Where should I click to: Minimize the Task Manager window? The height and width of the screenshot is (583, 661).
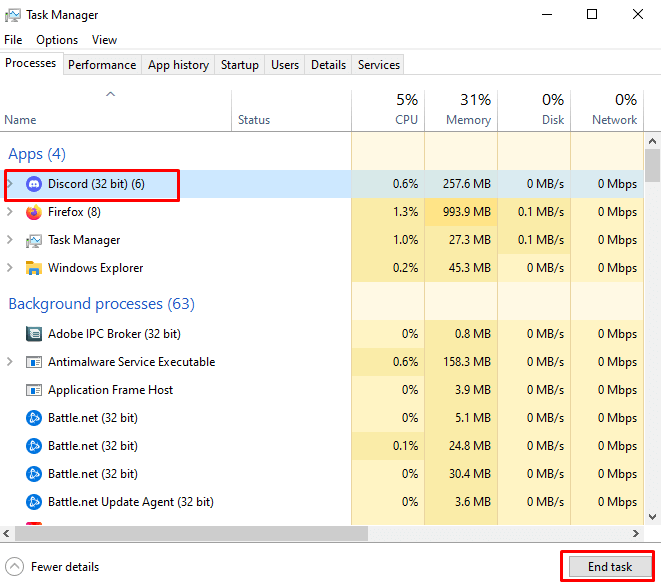click(x=547, y=14)
